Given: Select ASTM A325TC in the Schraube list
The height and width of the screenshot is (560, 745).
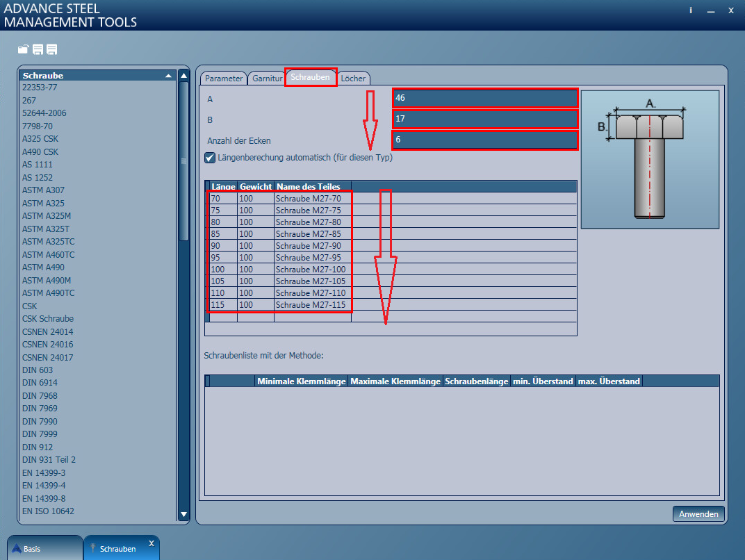Looking at the screenshot, I should click(49, 241).
